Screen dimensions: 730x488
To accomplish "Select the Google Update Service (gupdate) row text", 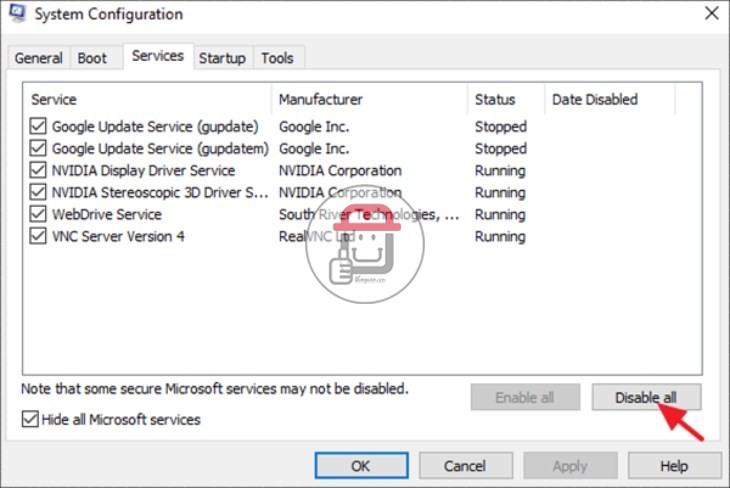I will [x=155, y=127].
